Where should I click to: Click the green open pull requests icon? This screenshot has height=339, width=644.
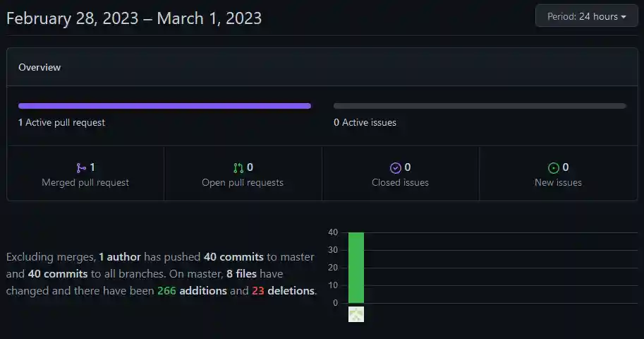tap(238, 168)
